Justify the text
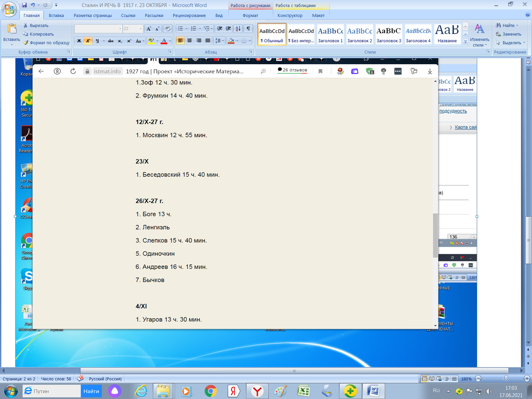This screenshot has width=532, height=399. 207,41
